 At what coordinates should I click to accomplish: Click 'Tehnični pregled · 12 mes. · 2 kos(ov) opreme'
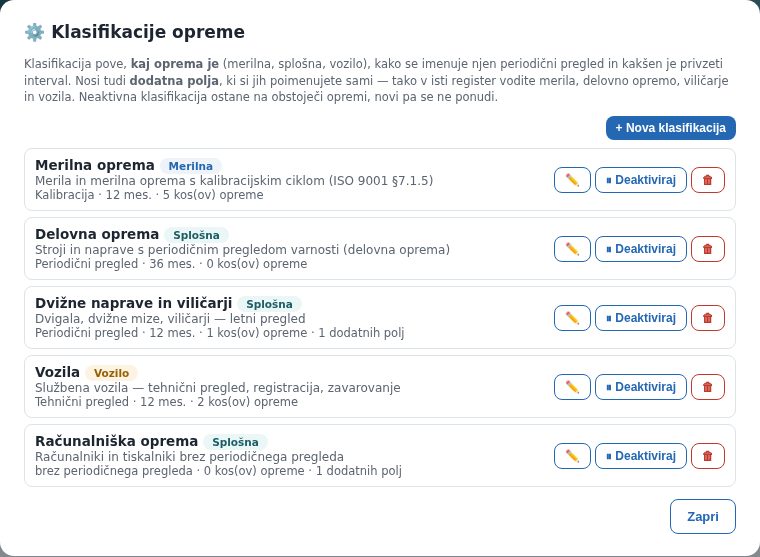166,402
